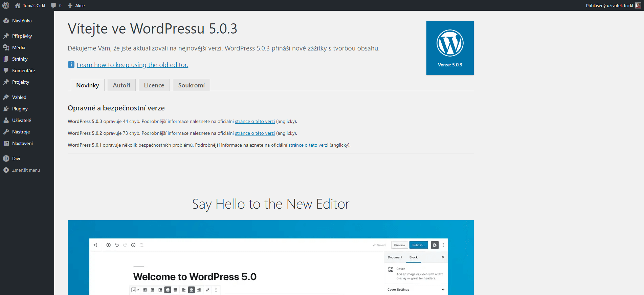Click the user avatar in admin bar
Screen dimensions: 644x295
point(638,5)
